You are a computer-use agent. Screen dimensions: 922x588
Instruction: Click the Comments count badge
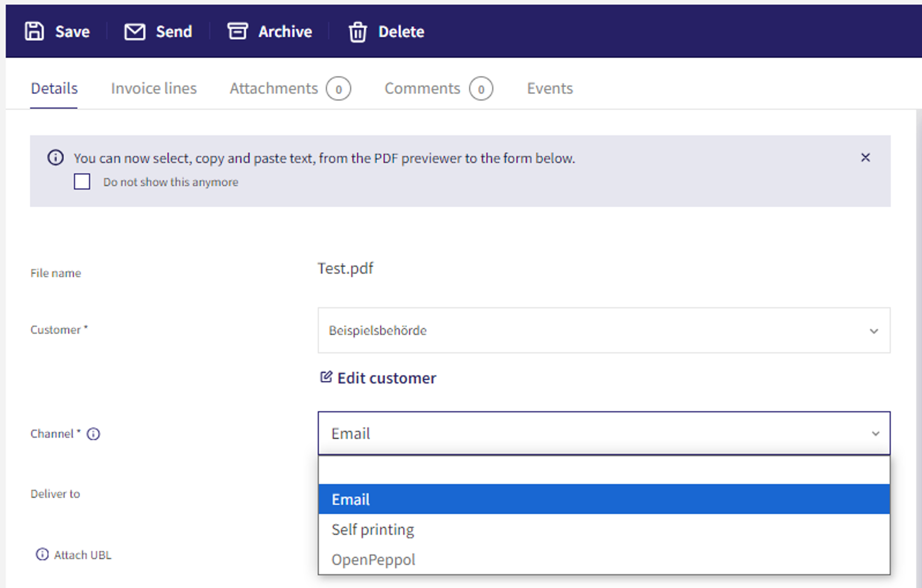(x=481, y=89)
